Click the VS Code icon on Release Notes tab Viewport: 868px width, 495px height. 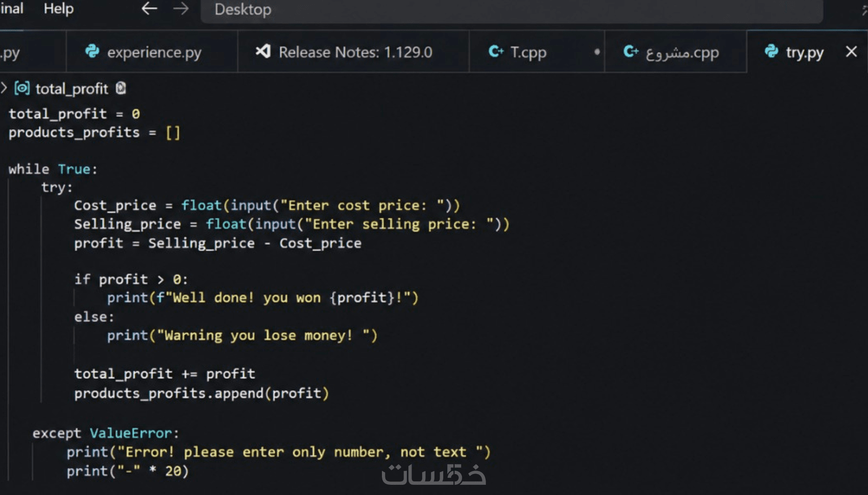coord(263,51)
